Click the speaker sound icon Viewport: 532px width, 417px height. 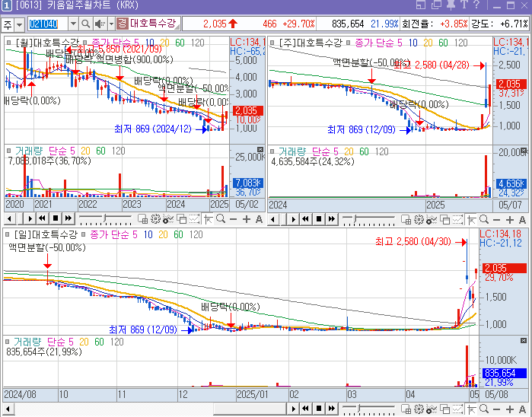coord(100,24)
